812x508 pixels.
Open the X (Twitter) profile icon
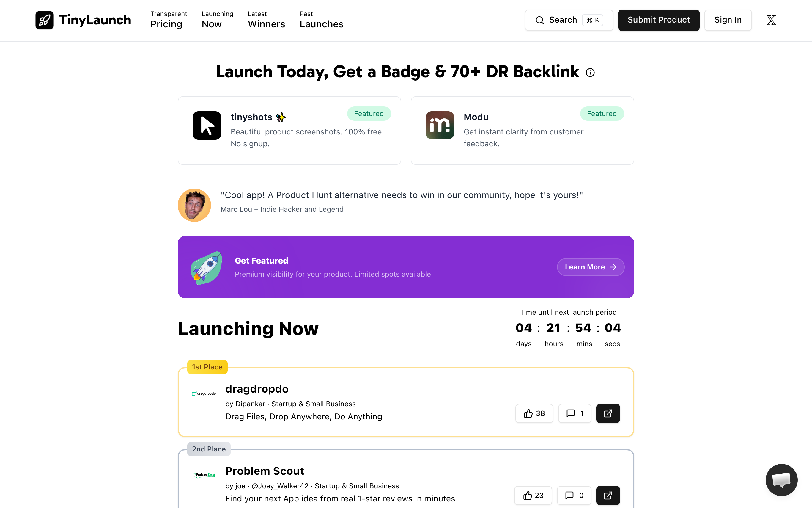[771, 20]
